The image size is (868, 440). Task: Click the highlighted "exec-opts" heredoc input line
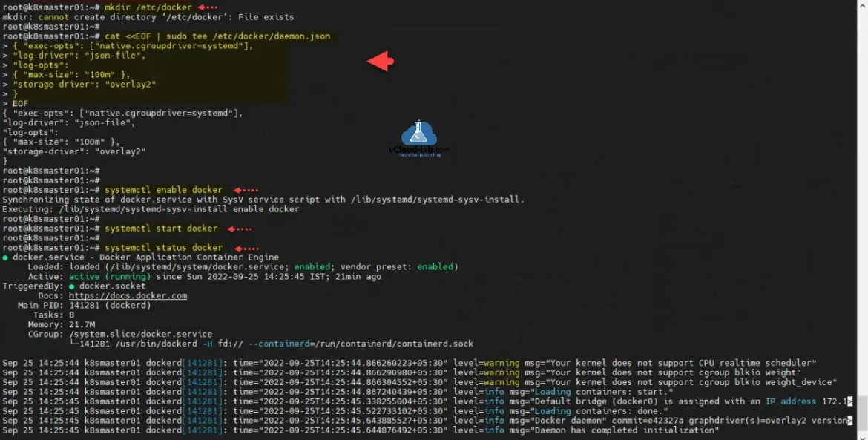132,46
